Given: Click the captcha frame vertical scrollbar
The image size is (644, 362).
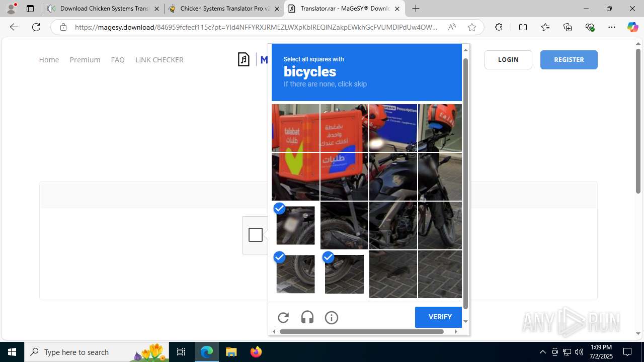Looking at the screenshot, I should pos(465,184).
